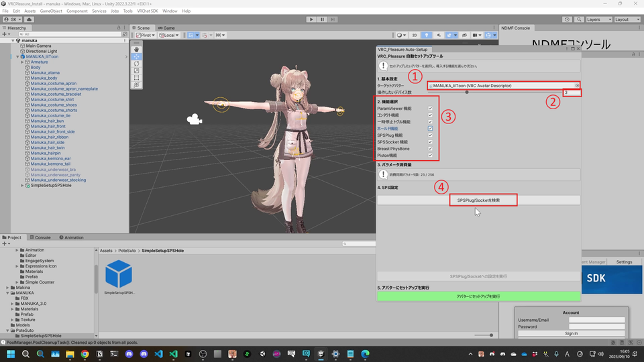Image resolution: width=644 pixels, height=362 pixels.
Task: Toggle scene audio icon
Action: point(438,36)
